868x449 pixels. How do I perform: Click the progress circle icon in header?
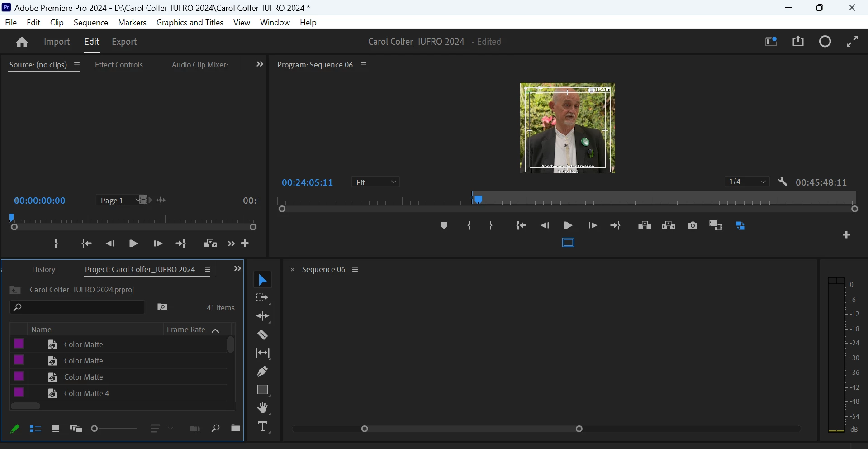(x=825, y=42)
